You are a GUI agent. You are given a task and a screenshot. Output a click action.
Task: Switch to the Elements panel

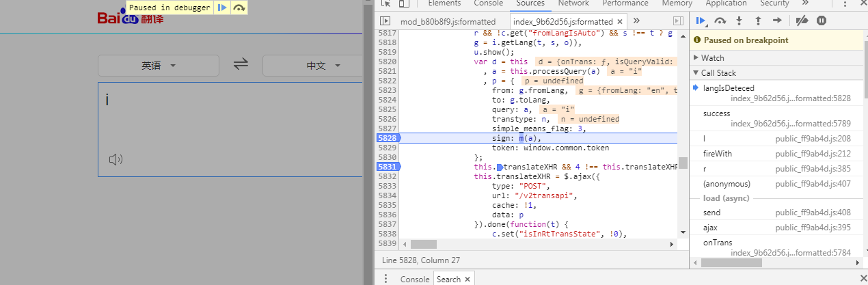coord(444,3)
